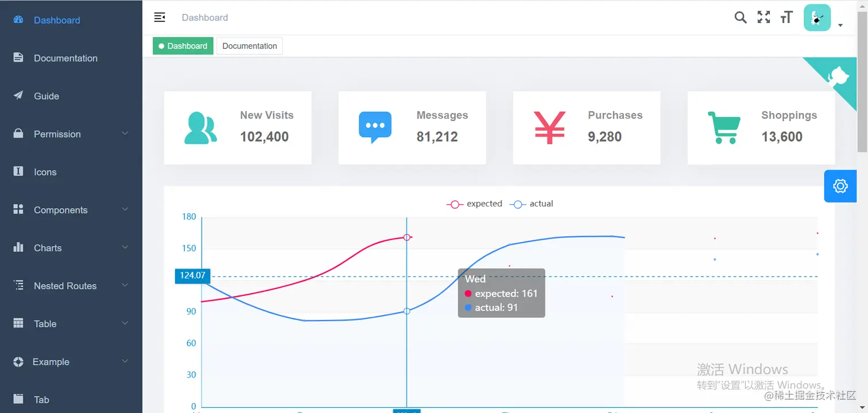Click the Shoppings 13,600 value
Viewport: 868px width, 413px height.
782,137
